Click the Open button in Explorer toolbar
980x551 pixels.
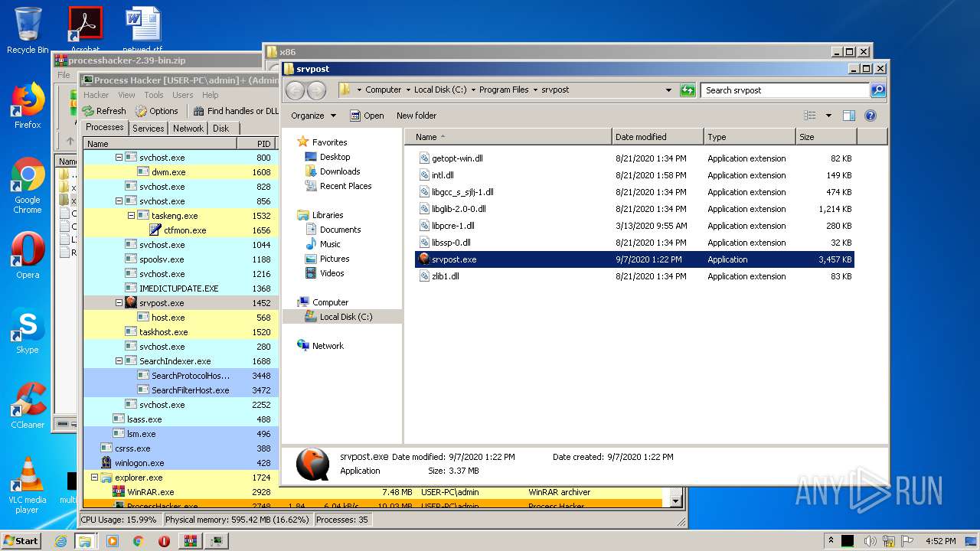pos(367,116)
